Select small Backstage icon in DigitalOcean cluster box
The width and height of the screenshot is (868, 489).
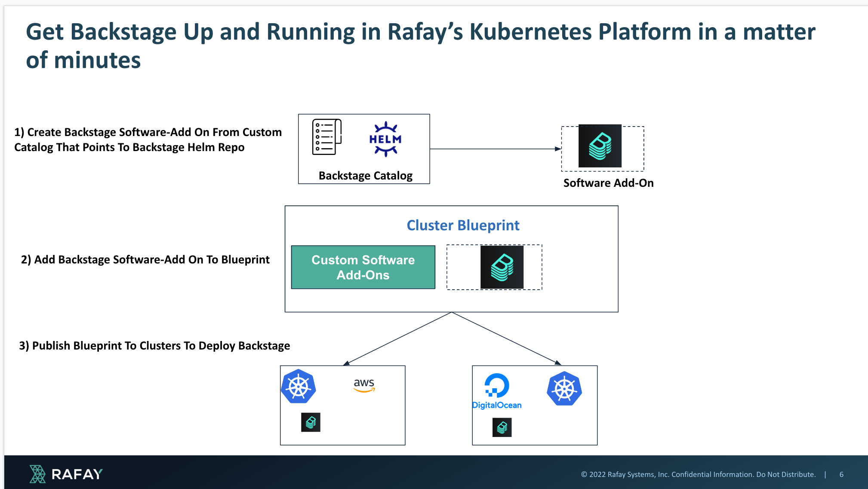[502, 427]
